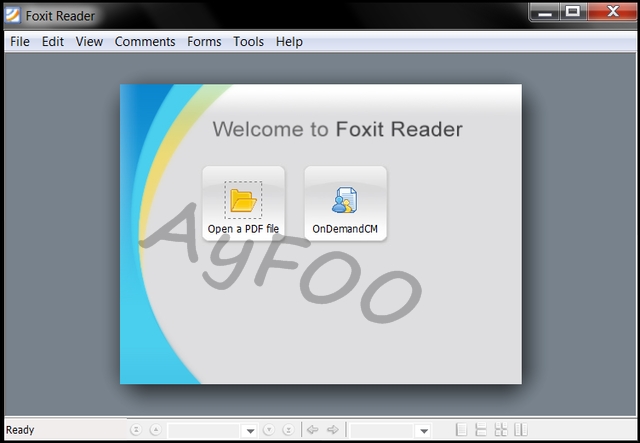This screenshot has height=443, width=640.
Task: Expand the page number dropdown arrow
Action: (x=250, y=430)
